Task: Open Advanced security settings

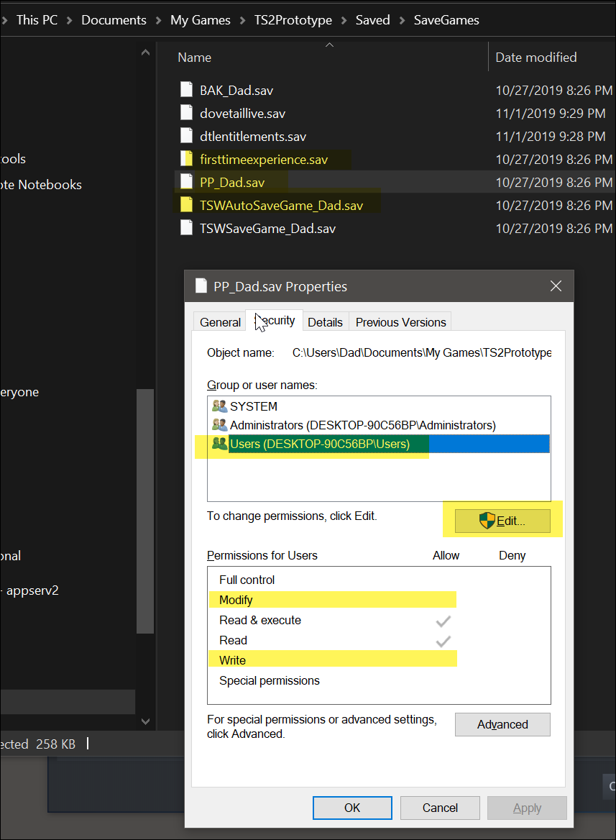Action: click(x=502, y=724)
